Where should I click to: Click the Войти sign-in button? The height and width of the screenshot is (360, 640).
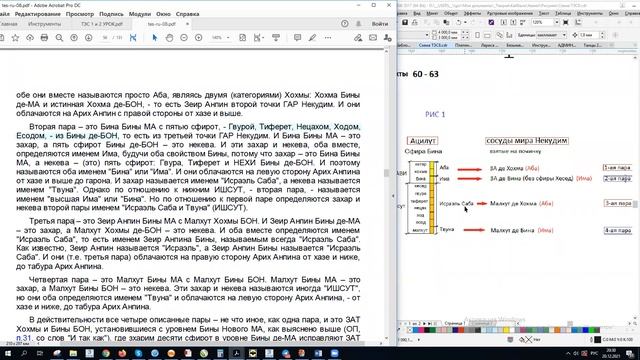coord(380,24)
